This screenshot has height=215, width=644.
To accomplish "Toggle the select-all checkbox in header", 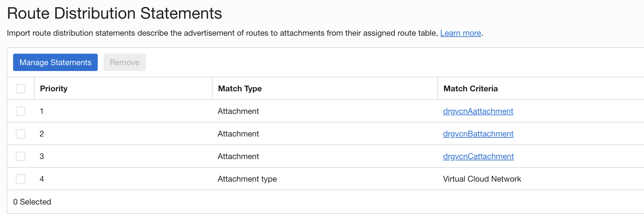I will 21,89.
